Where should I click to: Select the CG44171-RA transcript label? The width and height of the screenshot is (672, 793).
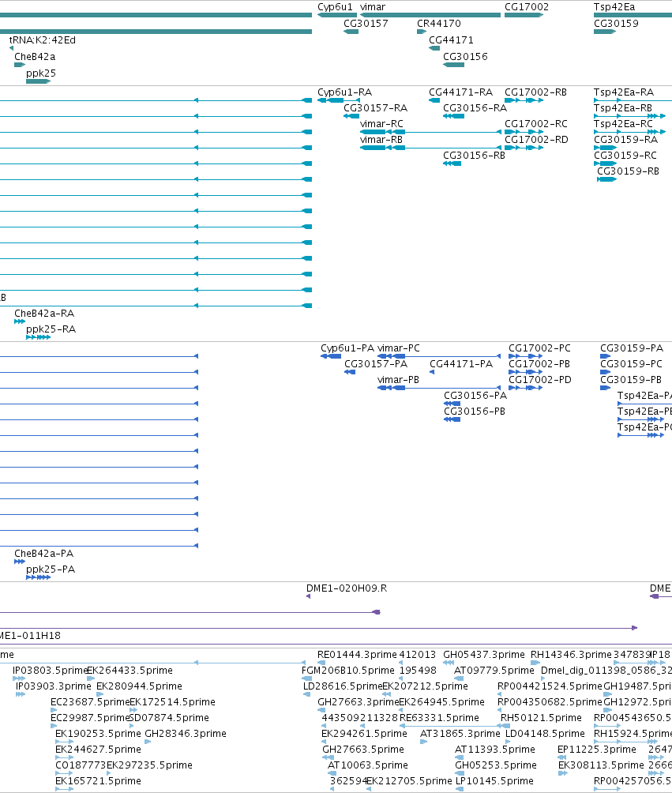(x=460, y=92)
